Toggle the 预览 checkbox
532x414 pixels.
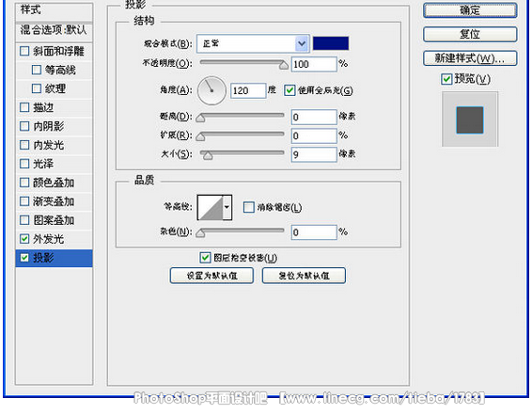tap(446, 79)
